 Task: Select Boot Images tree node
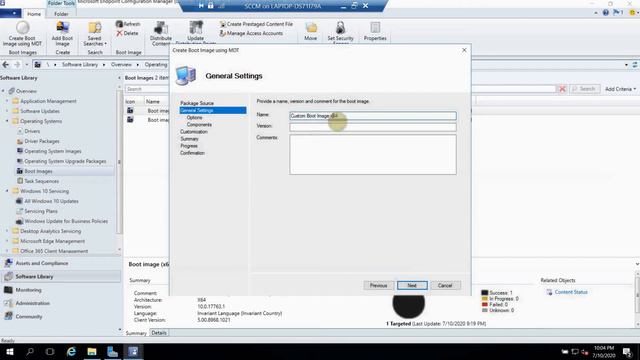[x=38, y=171]
